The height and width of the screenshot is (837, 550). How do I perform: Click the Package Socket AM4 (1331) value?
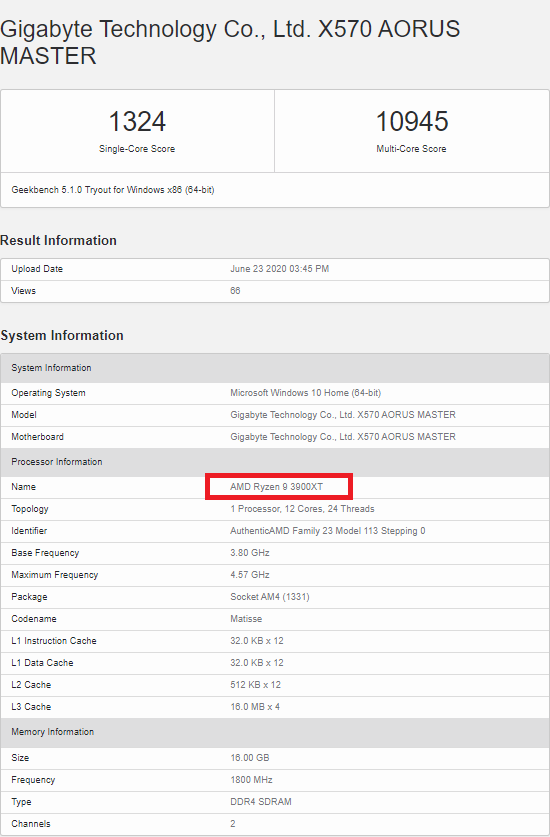coord(270,597)
